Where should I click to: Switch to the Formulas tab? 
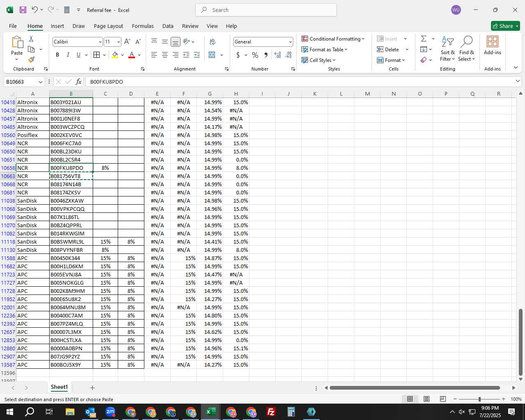(143, 26)
